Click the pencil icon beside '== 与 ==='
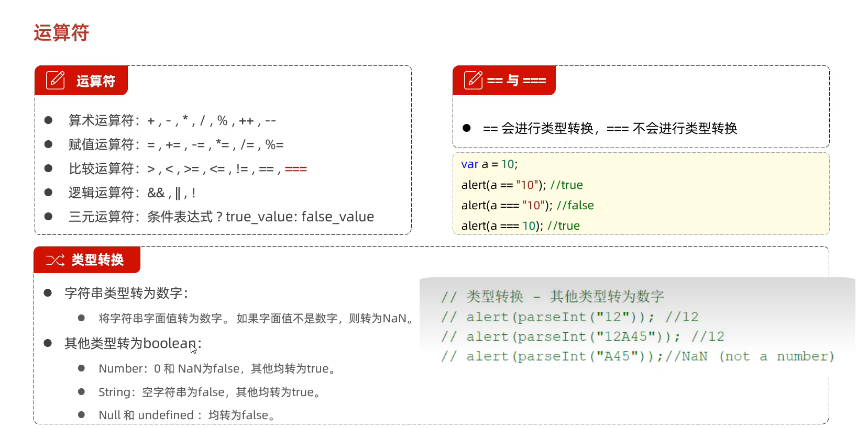Viewport: 868px width, 428px height. pos(473,80)
